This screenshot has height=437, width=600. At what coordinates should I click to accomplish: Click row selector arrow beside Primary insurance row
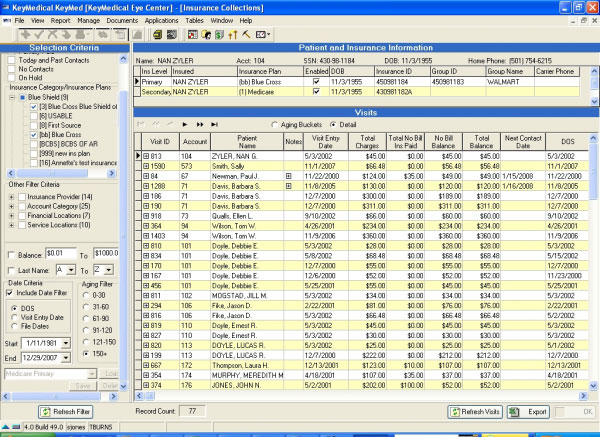point(137,82)
